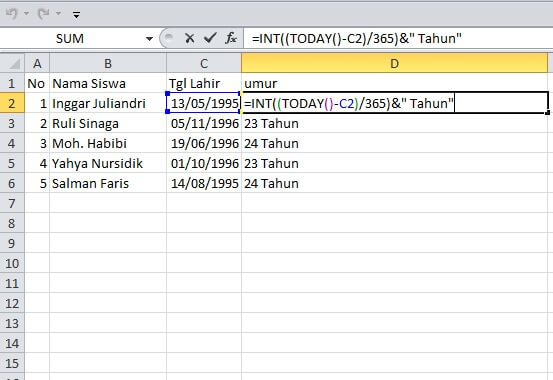Cancel formula entry with the X icon
The height and width of the screenshot is (380, 553).
190,38
